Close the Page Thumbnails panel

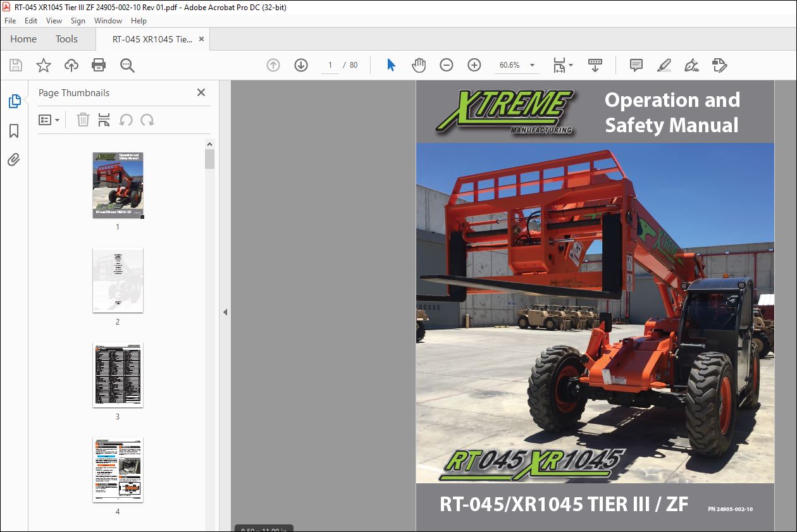[x=201, y=92]
